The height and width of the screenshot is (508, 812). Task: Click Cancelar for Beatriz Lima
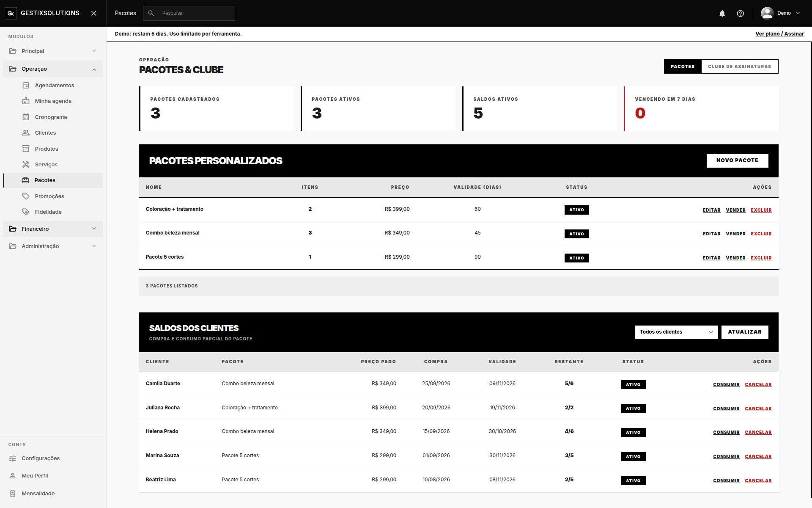pos(758,480)
